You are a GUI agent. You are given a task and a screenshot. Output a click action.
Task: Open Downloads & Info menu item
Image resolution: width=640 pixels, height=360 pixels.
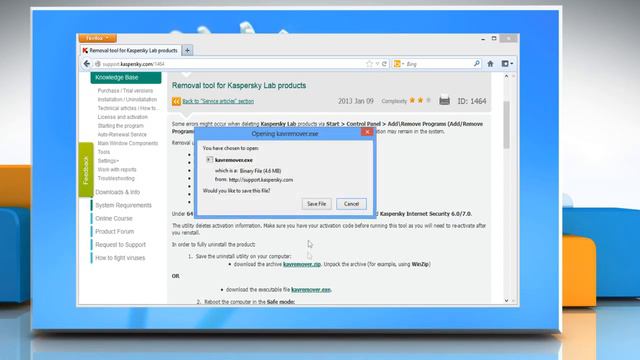pos(118,192)
